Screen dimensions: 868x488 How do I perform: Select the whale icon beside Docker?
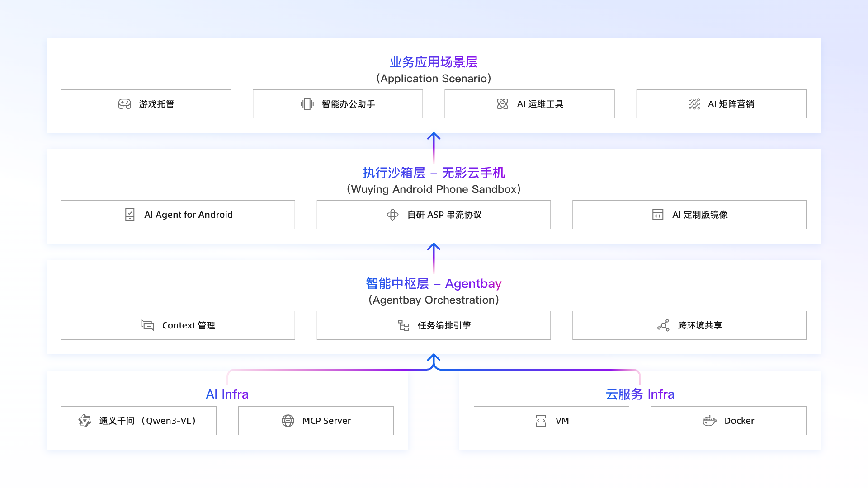click(x=710, y=421)
